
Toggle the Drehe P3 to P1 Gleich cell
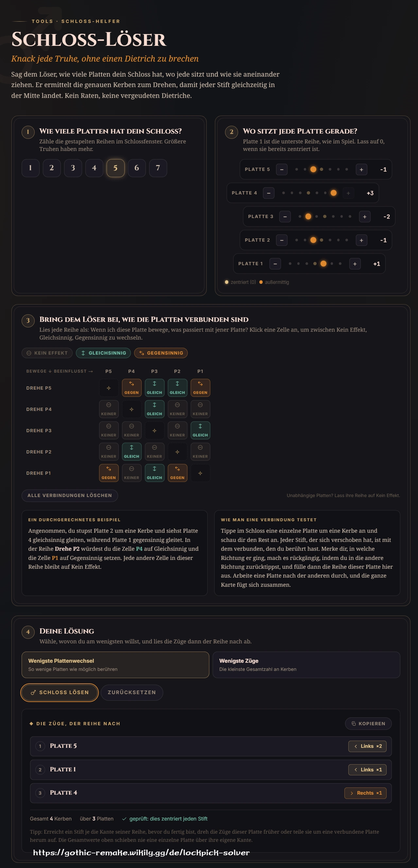[x=200, y=430]
